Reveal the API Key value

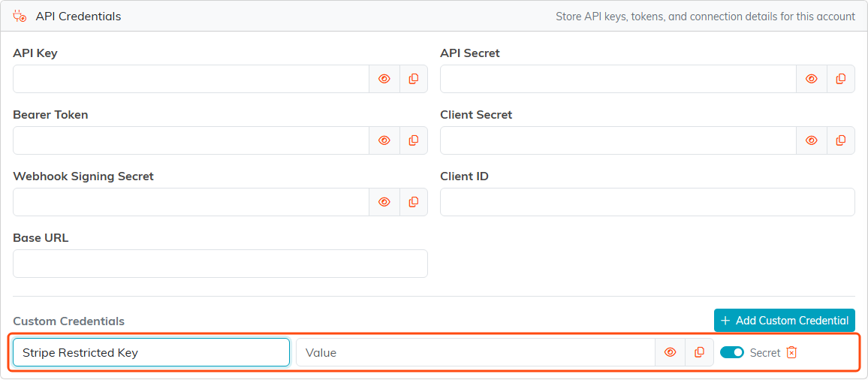click(x=384, y=79)
